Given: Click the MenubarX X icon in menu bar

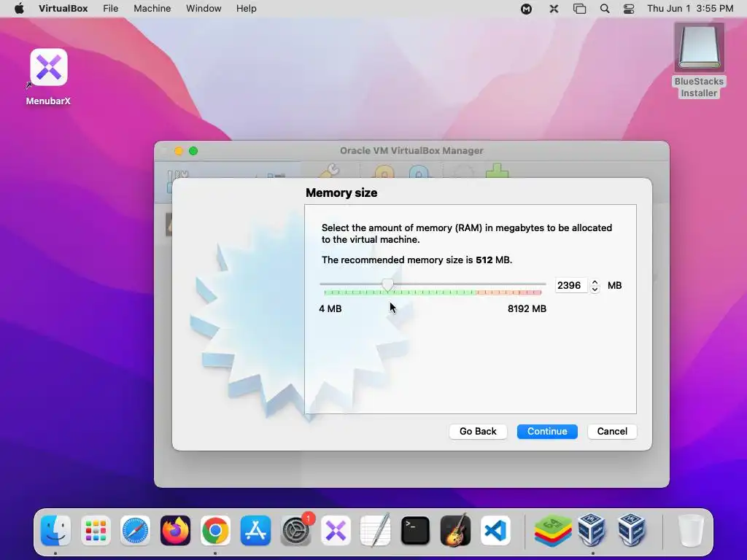Looking at the screenshot, I should (554, 9).
